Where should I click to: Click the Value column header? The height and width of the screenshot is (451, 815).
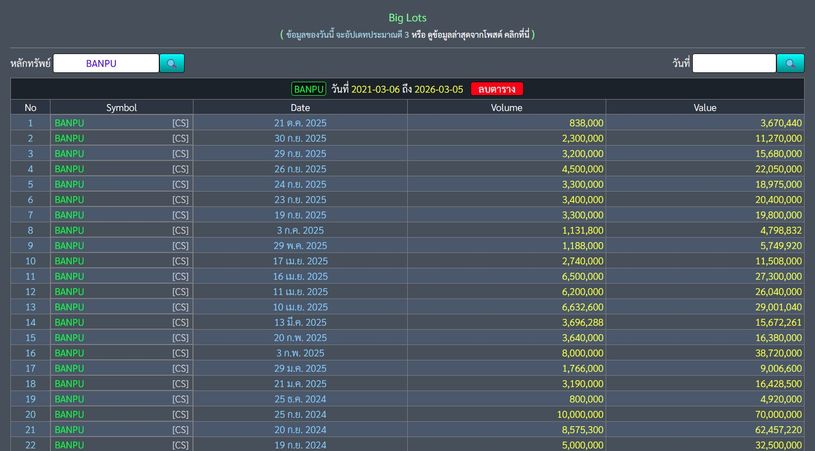click(x=704, y=107)
